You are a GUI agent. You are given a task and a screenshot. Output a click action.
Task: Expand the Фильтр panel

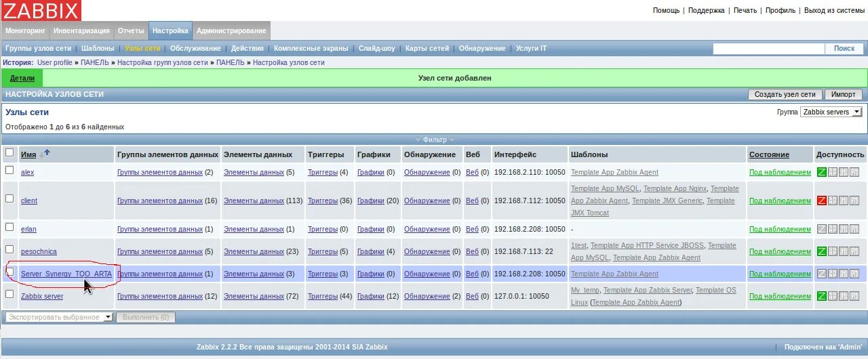point(435,140)
